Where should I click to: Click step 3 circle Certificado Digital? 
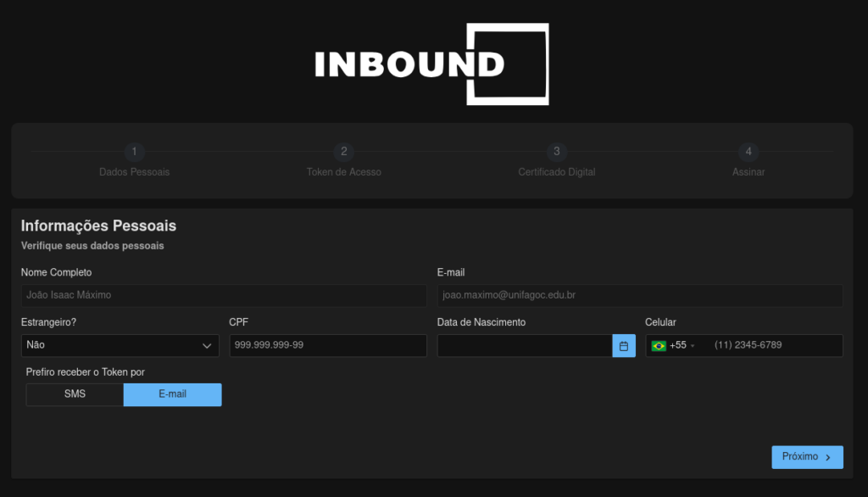pyautogui.click(x=556, y=152)
